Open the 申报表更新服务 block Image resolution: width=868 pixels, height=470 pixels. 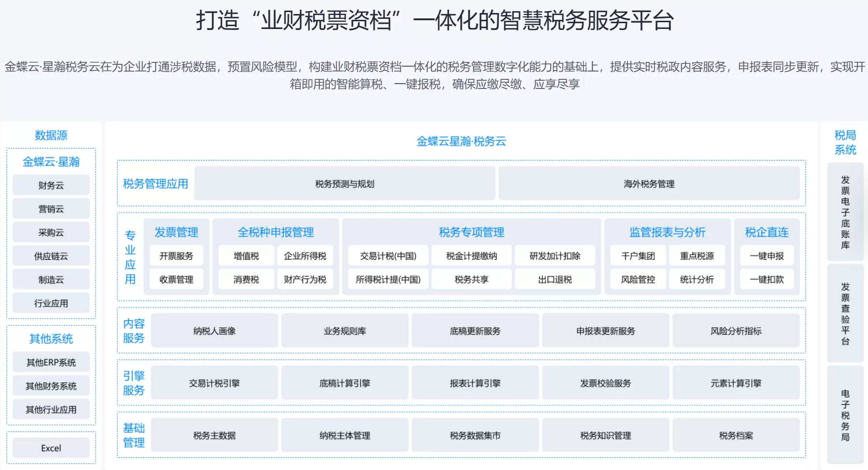pos(606,331)
